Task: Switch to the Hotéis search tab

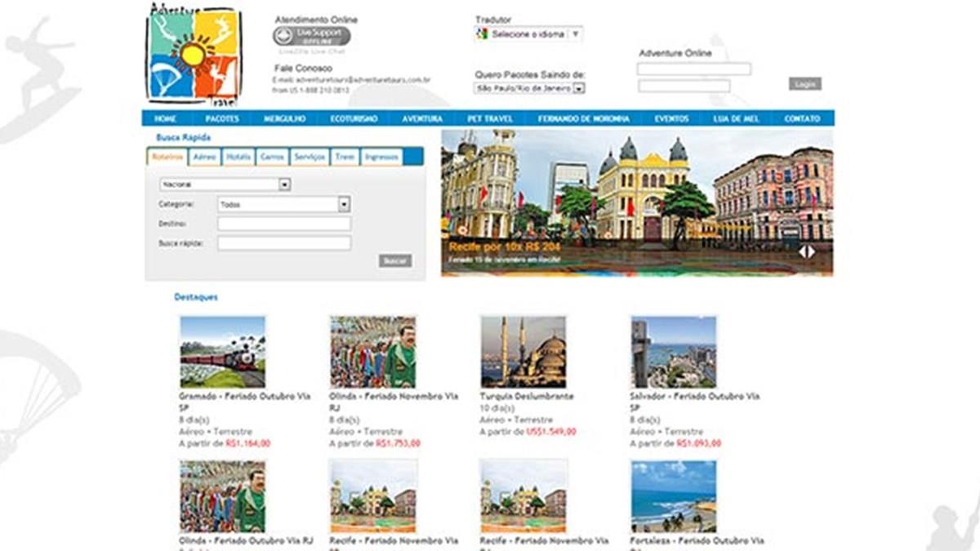Action: point(238,157)
